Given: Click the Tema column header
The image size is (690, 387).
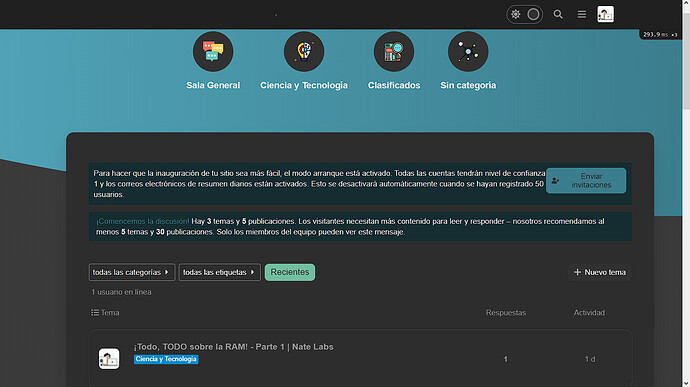Looking at the screenshot, I should pos(105,313).
